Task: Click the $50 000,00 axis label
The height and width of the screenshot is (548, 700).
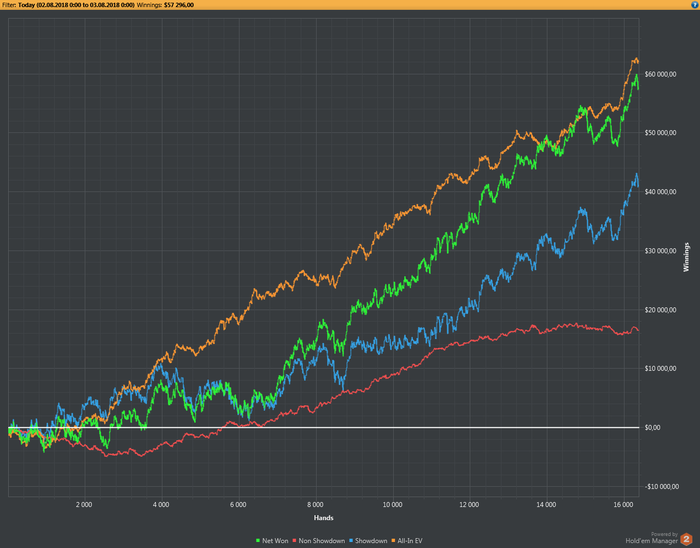Action: (x=660, y=133)
